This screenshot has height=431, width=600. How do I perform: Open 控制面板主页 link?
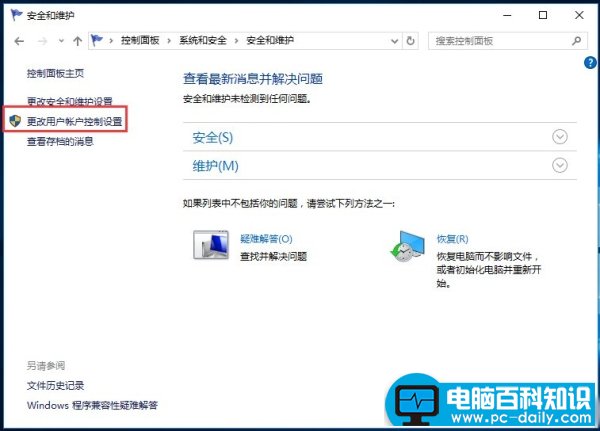[x=55, y=73]
